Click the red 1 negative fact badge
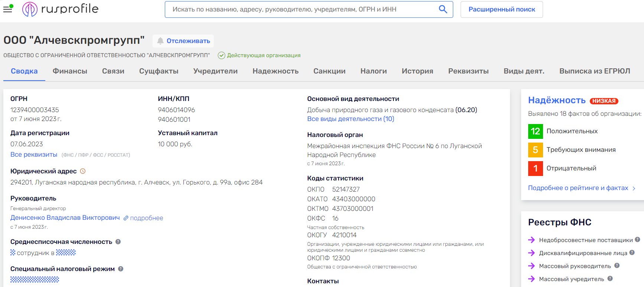Viewport: 644px width, 287px height. (x=535, y=169)
